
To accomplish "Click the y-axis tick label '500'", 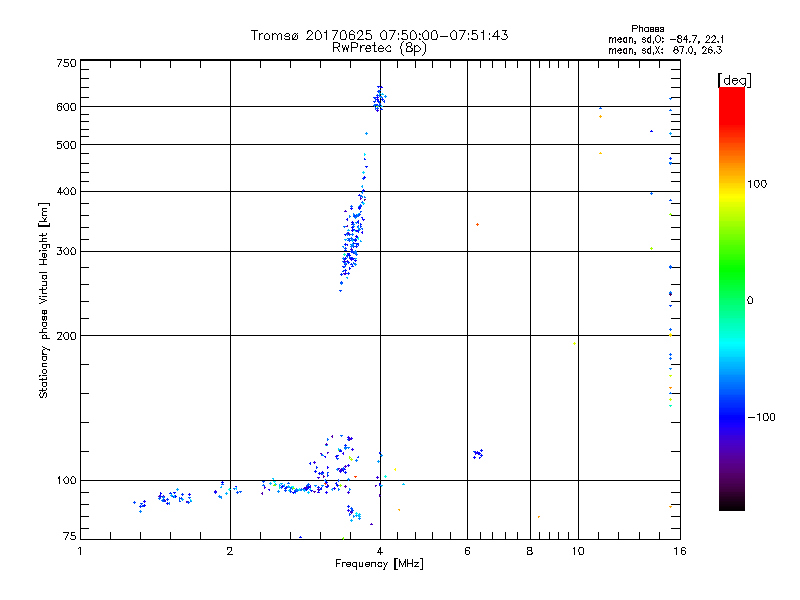I will tap(66, 145).
